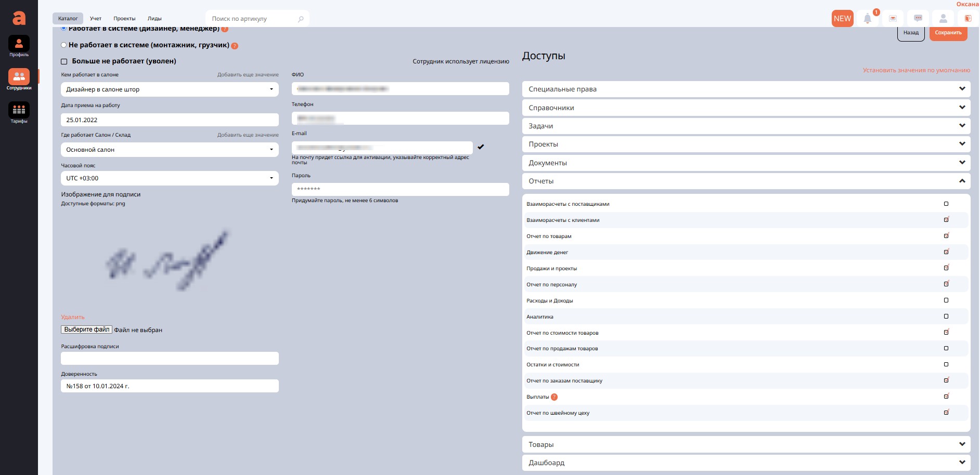Open the chat messages bubble icon
This screenshot has height=475, width=980.
[x=918, y=19]
